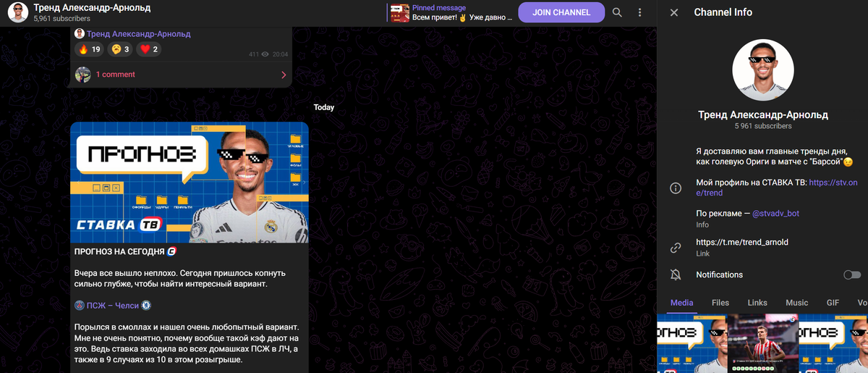The height and width of the screenshot is (373, 868).
Task: React with the red heart 2
Action: [149, 49]
